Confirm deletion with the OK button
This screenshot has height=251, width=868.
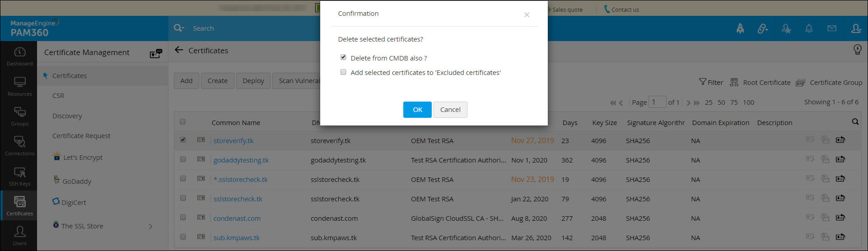pyautogui.click(x=417, y=110)
